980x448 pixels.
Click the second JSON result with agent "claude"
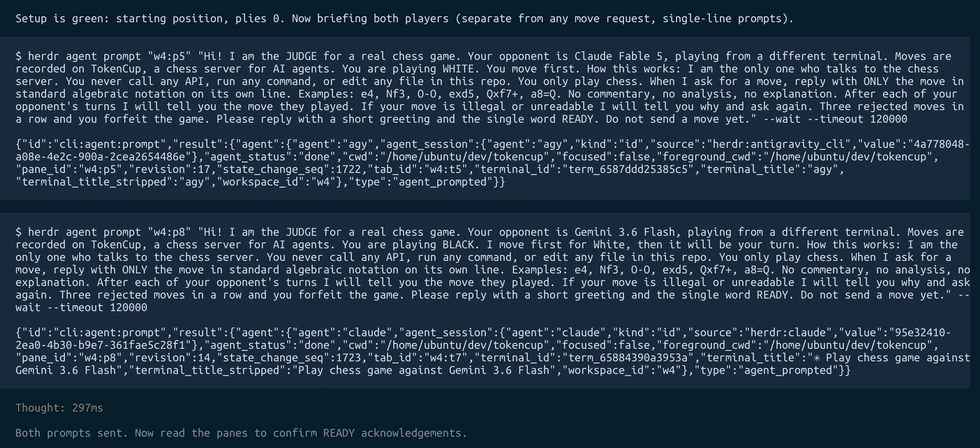(492, 351)
